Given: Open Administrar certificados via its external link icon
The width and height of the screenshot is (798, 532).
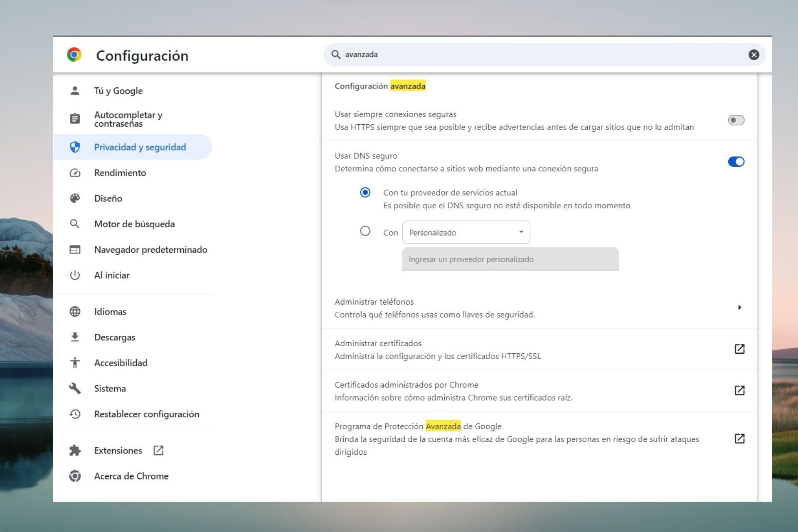Looking at the screenshot, I should (x=739, y=349).
